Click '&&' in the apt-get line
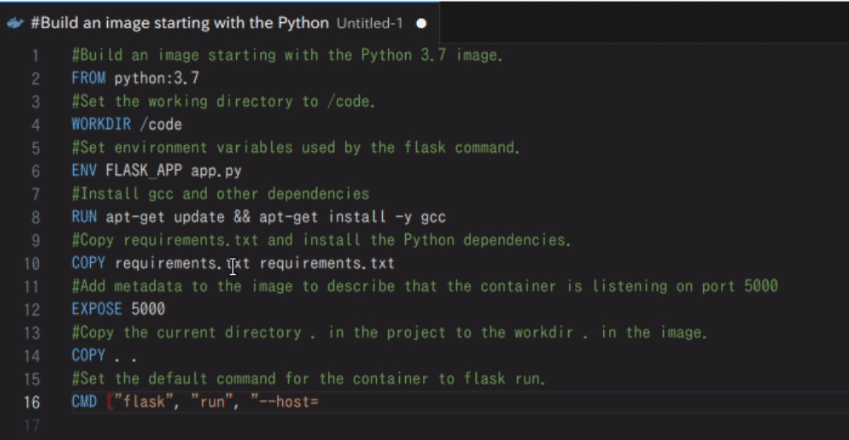Screen dimensions: 849x440 pyautogui.click(x=241, y=217)
